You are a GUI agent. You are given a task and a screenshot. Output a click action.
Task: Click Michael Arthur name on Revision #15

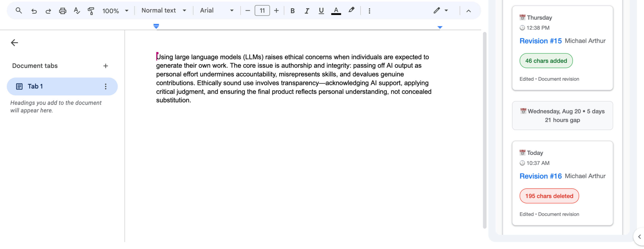point(585,41)
